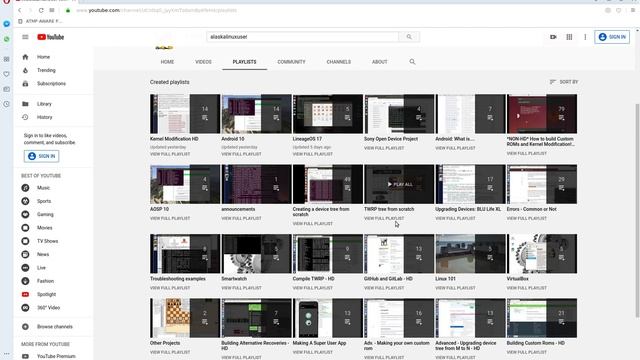View full playlist for Linux 101
Screen dimensions: 640x360
click(455, 288)
